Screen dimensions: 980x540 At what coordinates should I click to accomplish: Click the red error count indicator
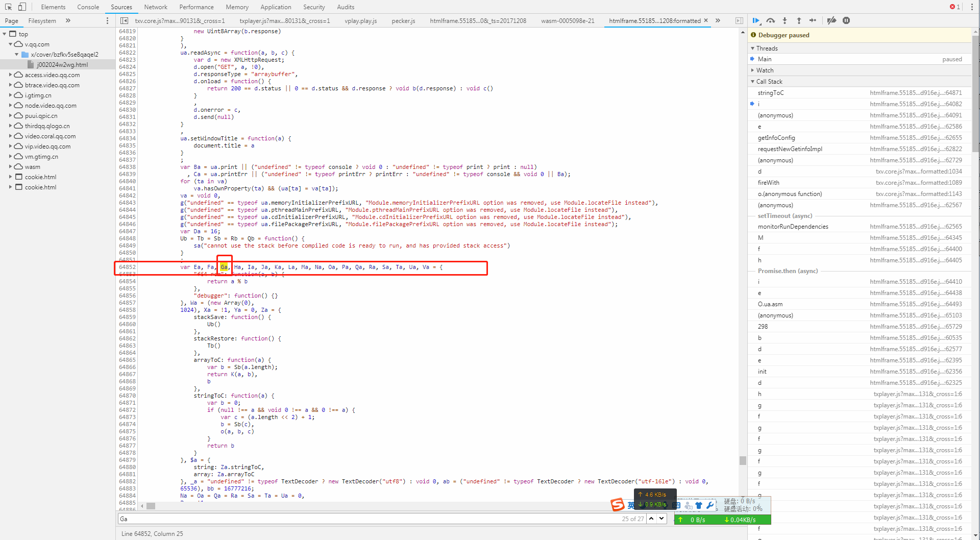pyautogui.click(x=955, y=7)
